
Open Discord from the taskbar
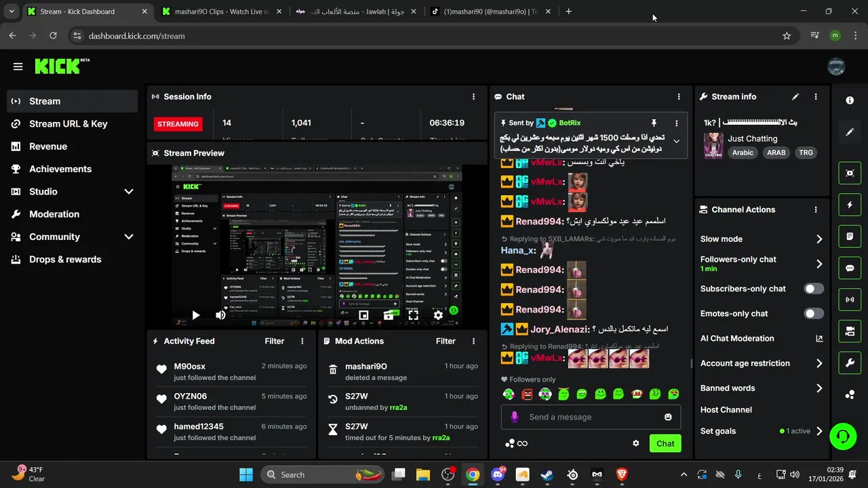(498, 474)
